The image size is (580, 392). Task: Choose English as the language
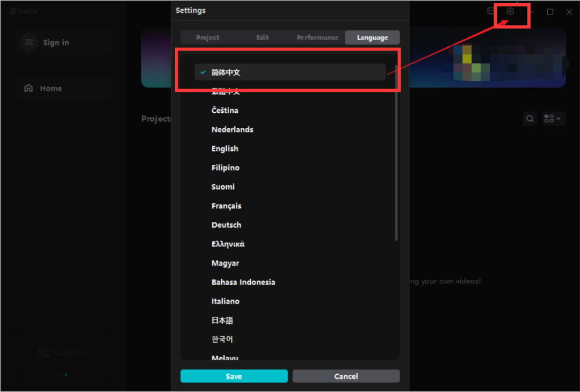tap(225, 149)
